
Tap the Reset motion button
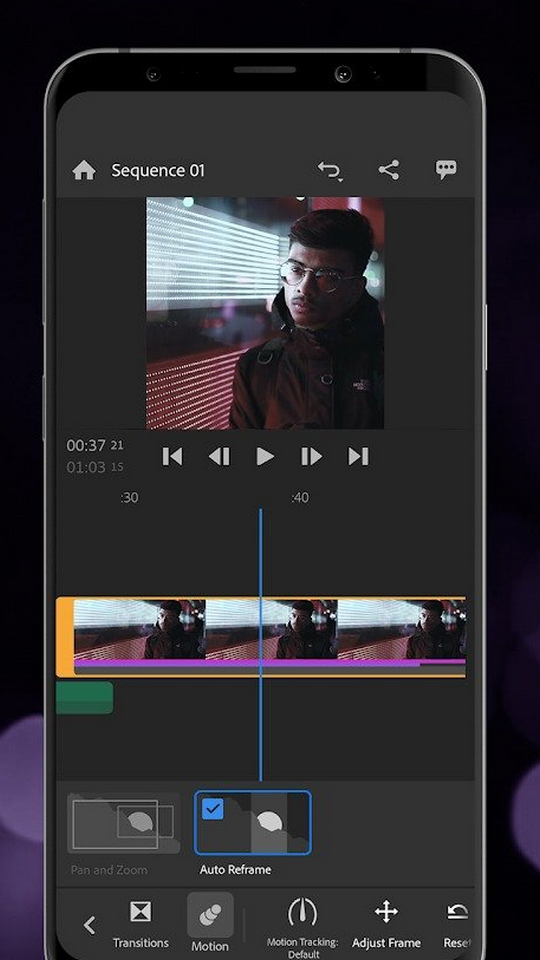457,924
